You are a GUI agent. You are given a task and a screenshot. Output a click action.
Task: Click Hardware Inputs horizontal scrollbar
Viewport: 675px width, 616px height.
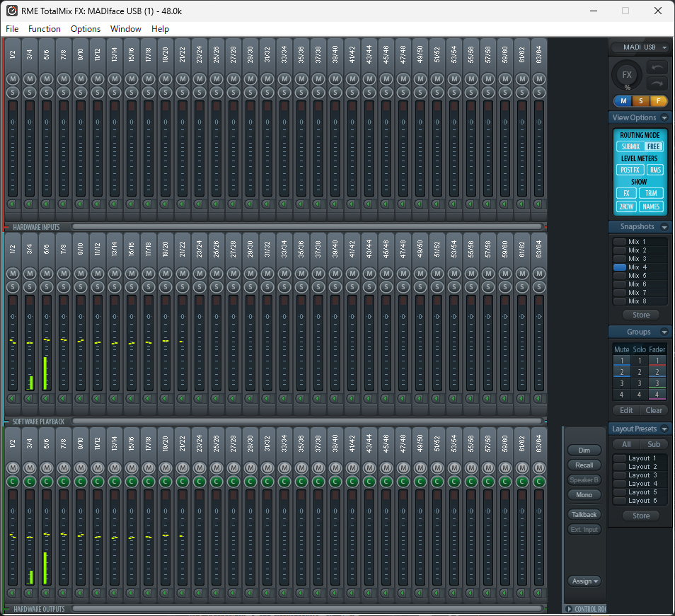tap(306, 227)
